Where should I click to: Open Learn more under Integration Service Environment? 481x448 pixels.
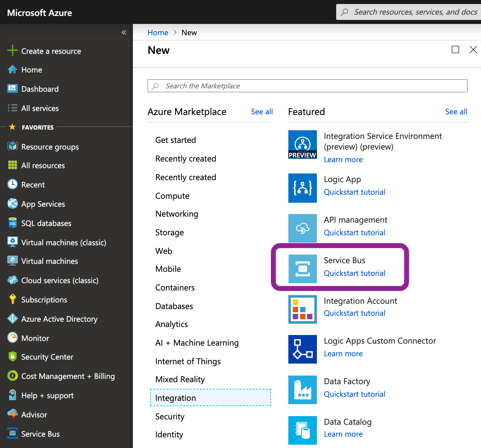pos(343,160)
